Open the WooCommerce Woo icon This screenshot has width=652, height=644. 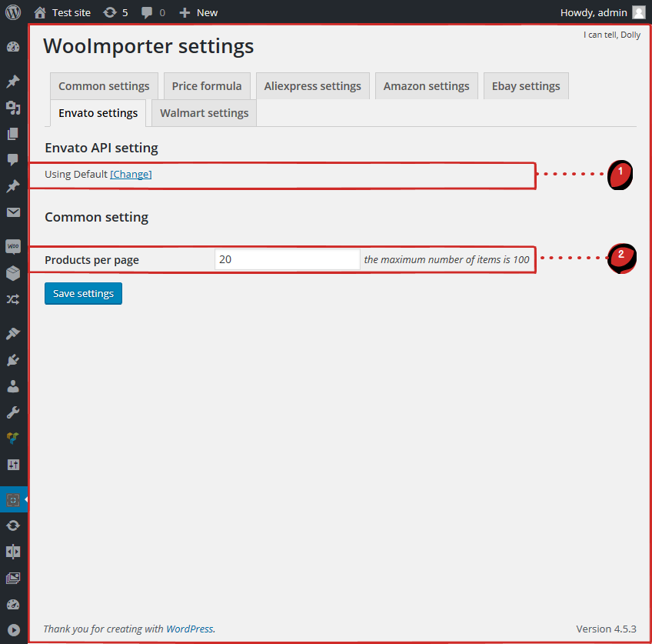(13, 246)
